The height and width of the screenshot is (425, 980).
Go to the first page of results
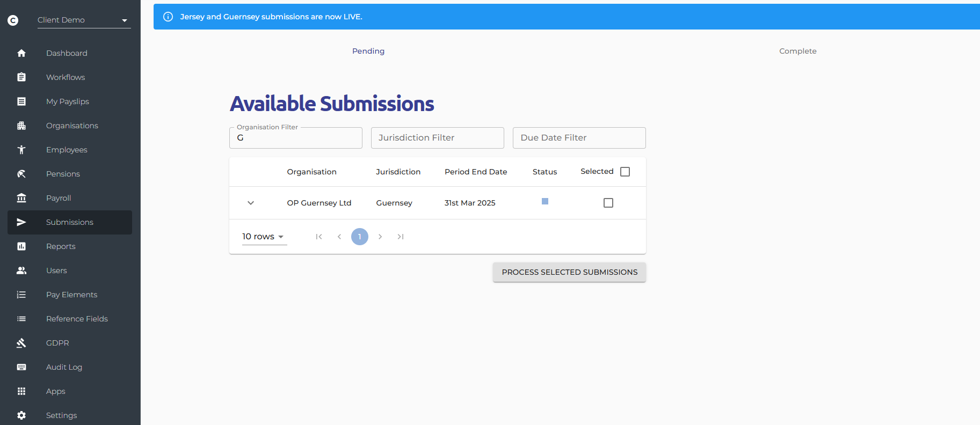coord(319,237)
